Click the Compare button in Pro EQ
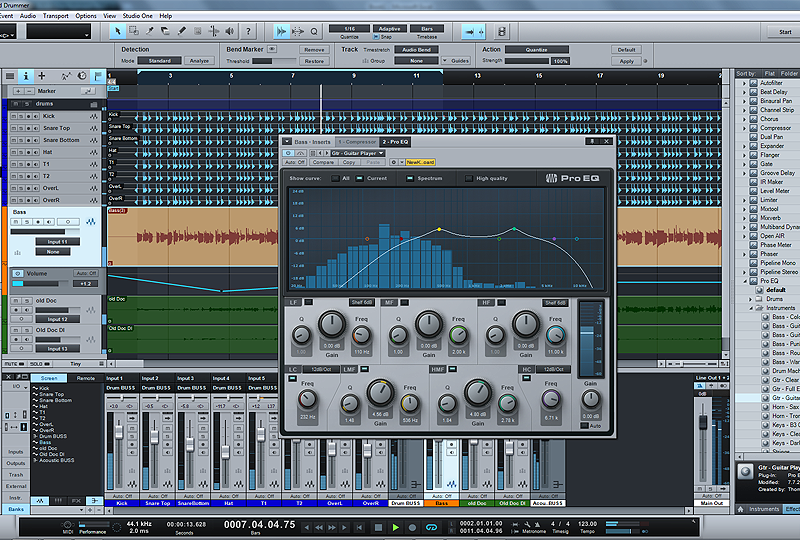Viewport: 800px width, 540px height. (323, 161)
